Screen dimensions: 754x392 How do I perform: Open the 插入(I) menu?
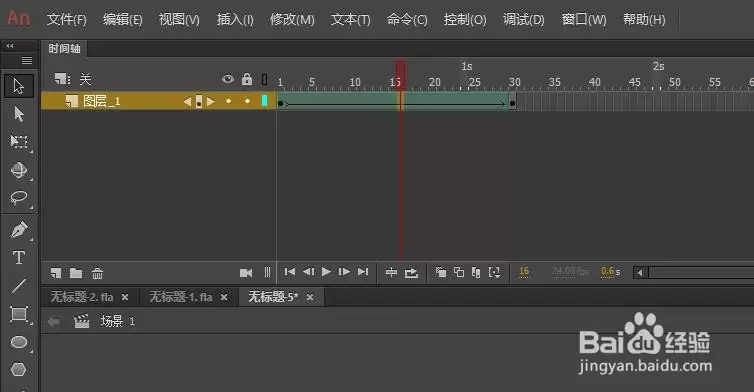coord(235,20)
